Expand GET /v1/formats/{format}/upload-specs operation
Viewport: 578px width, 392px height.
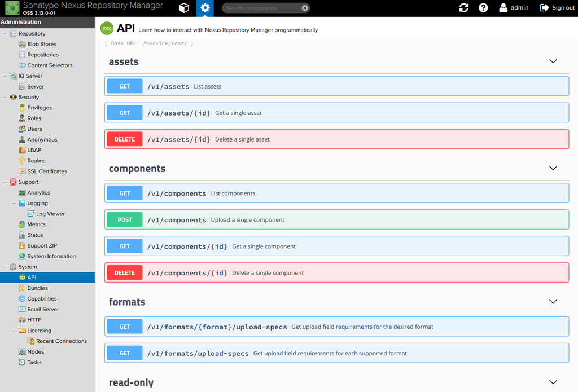click(336, 327)
